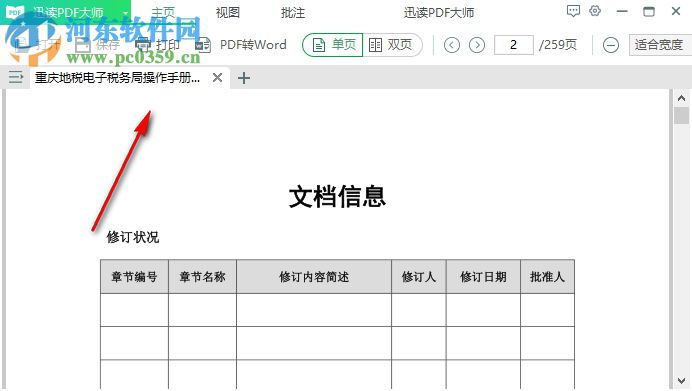Open the 批注 menu tab
692x391 pixels.
(x=293, y=13)
